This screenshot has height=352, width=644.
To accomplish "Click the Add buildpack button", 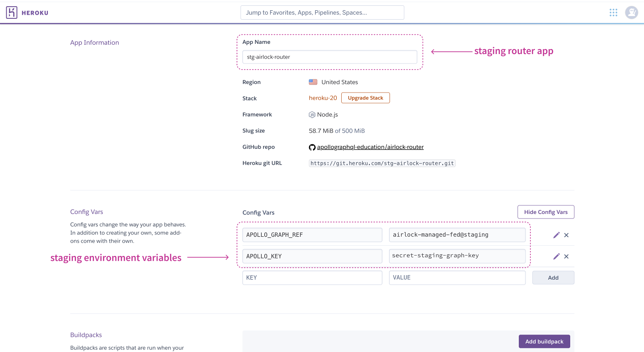I will [x=544, y=341].
